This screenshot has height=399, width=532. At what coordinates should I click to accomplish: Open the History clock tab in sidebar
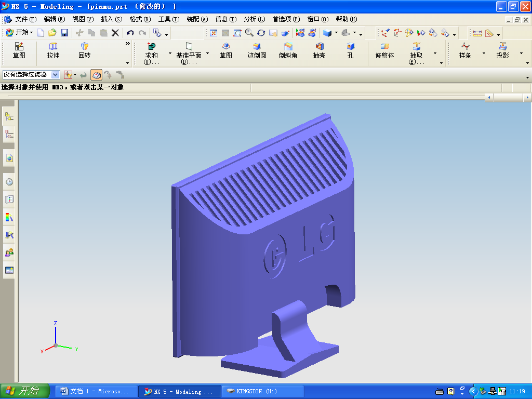(9, 182)
